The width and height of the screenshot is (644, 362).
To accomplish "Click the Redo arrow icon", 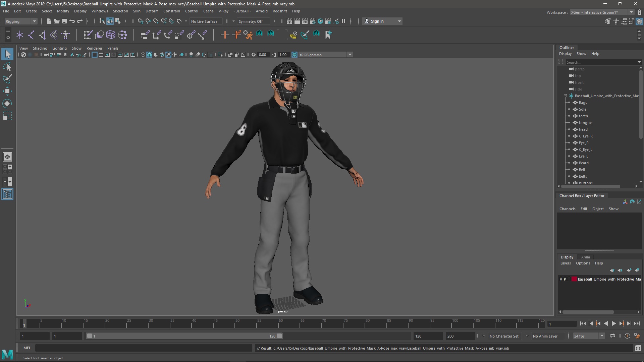I will point(80,21).
